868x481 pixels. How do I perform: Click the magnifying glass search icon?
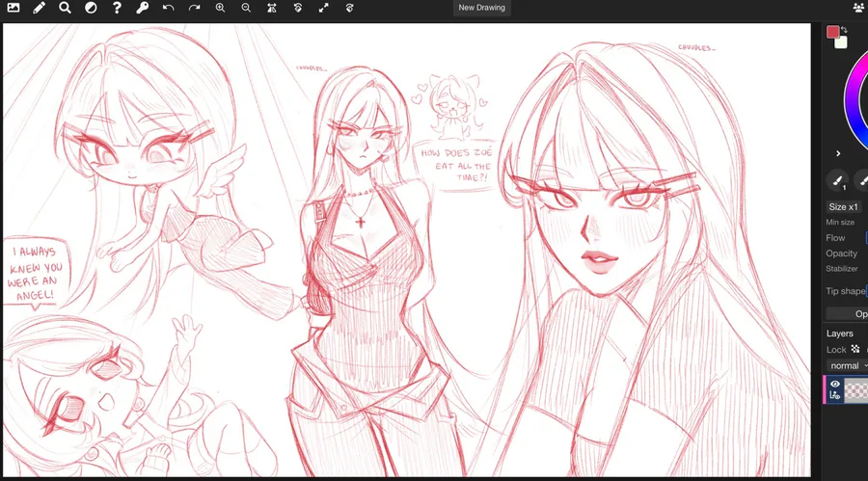pos(65,8)
